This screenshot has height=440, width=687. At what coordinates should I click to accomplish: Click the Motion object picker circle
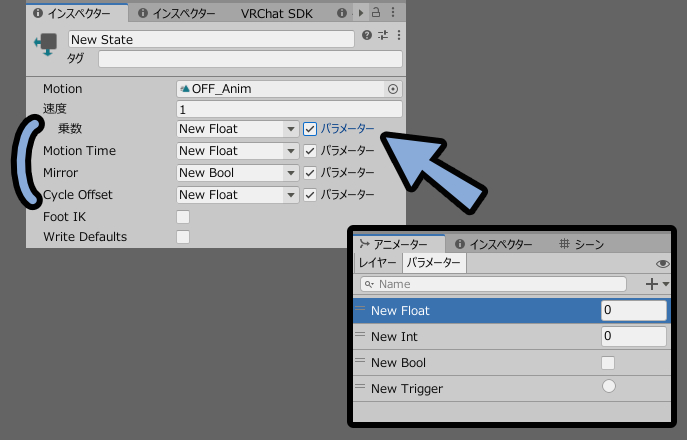(393, 89)
